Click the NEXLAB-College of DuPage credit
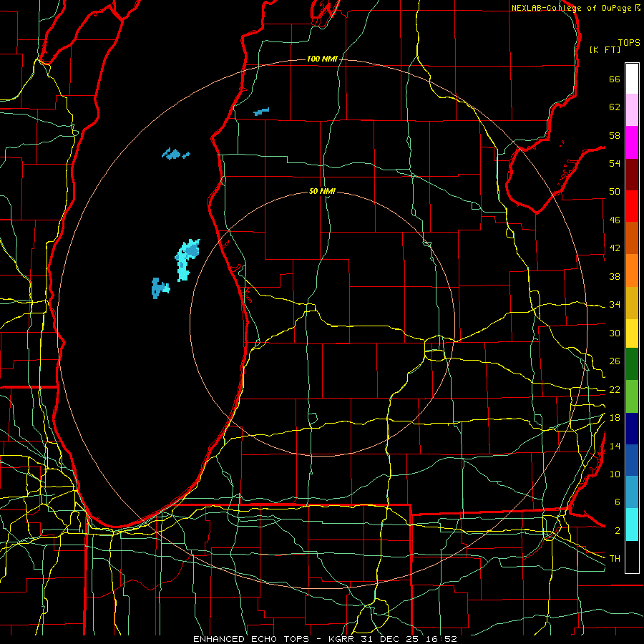Viewport: 644px width, 644px height. 576,8
